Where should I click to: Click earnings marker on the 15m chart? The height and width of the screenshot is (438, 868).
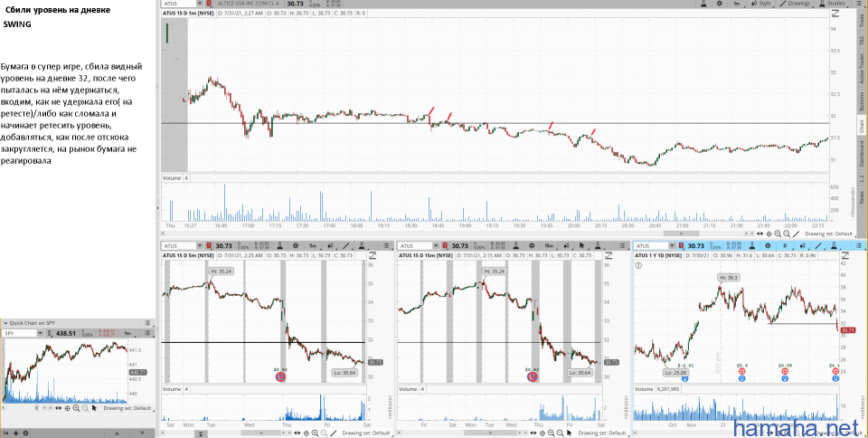tap(532, 377)
